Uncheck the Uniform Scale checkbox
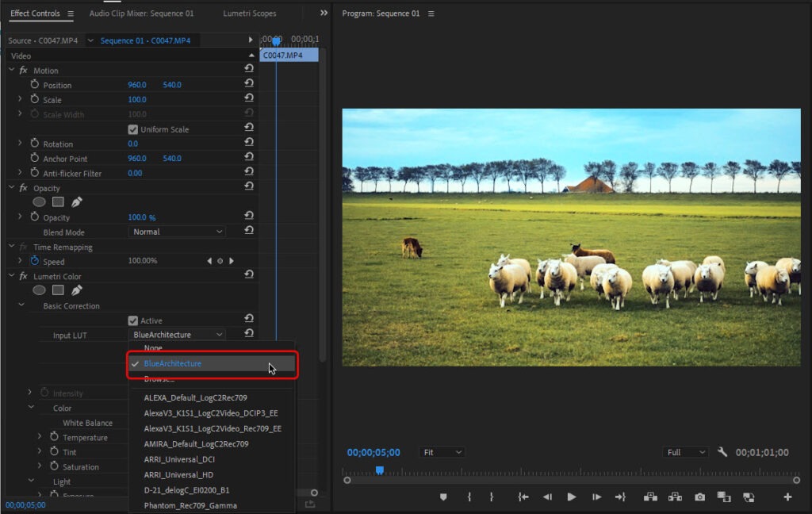The height and width of the screenshot is (514, 812). pyautogui.click(x=133, y=129)
